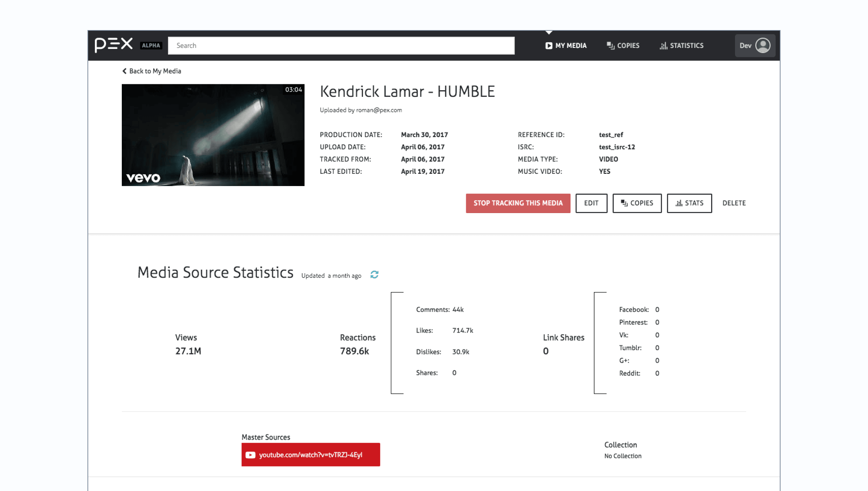The height and width of the screenshot is (491, 868).
Task: Click Likes 714.7k value
Action: [463, 330]
